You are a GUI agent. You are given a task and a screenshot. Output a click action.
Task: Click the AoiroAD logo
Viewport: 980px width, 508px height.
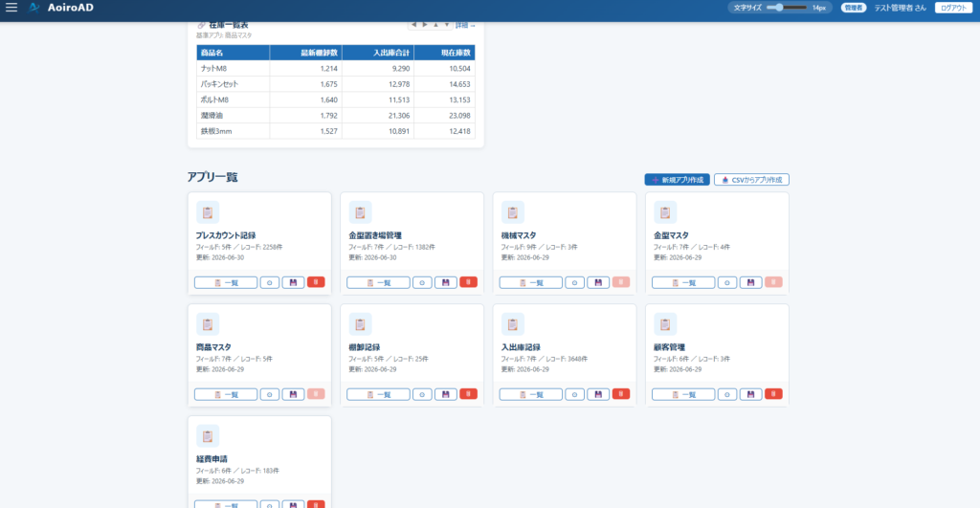coord(61,8)
